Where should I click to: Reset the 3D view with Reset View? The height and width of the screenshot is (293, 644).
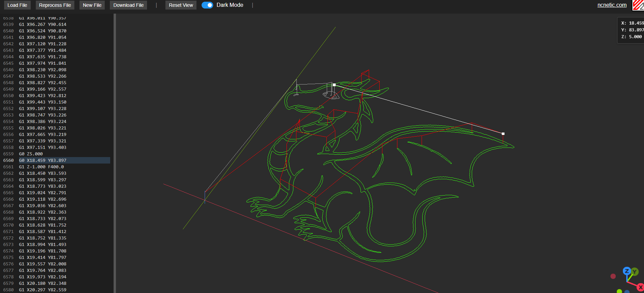(181, 5)
